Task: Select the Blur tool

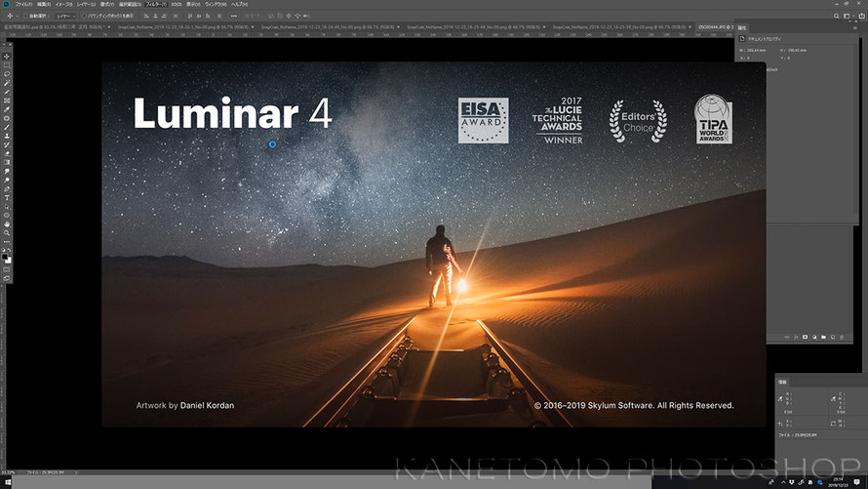Action: point(7,171)
